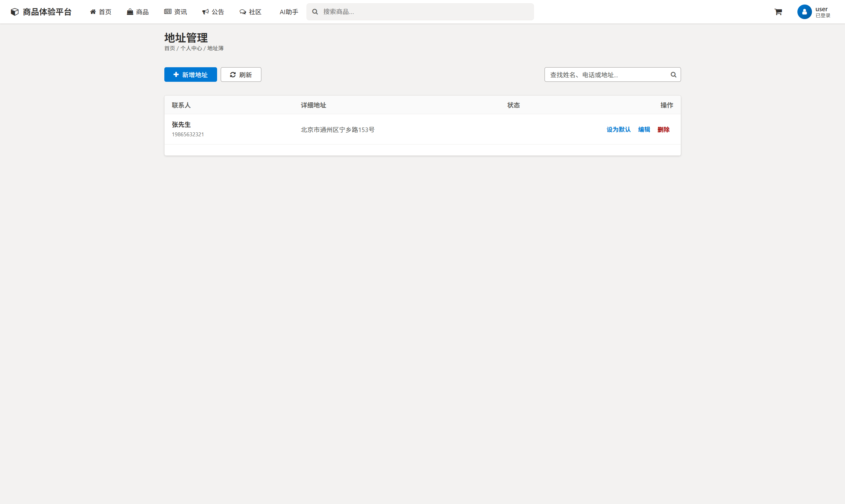Open the user avatar icon
The image size is (845, 504).
point(804,12)
